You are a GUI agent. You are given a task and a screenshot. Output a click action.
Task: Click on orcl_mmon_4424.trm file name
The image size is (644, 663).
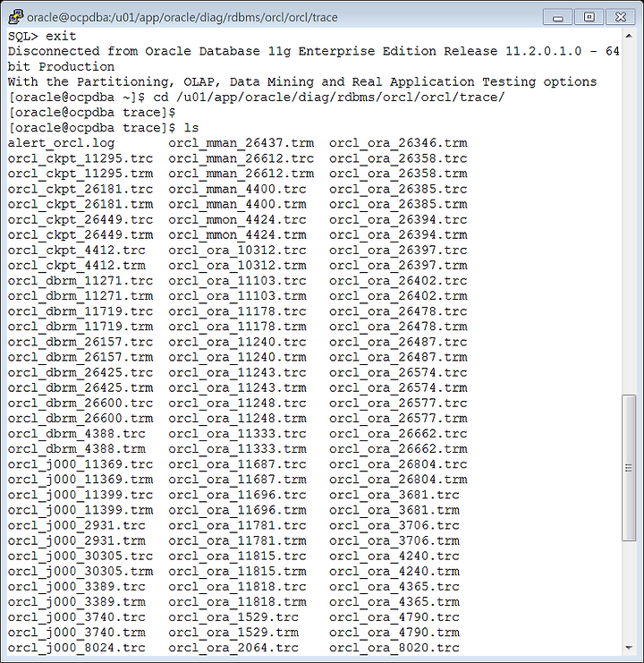pyautogui.click(x=238, y=235)
